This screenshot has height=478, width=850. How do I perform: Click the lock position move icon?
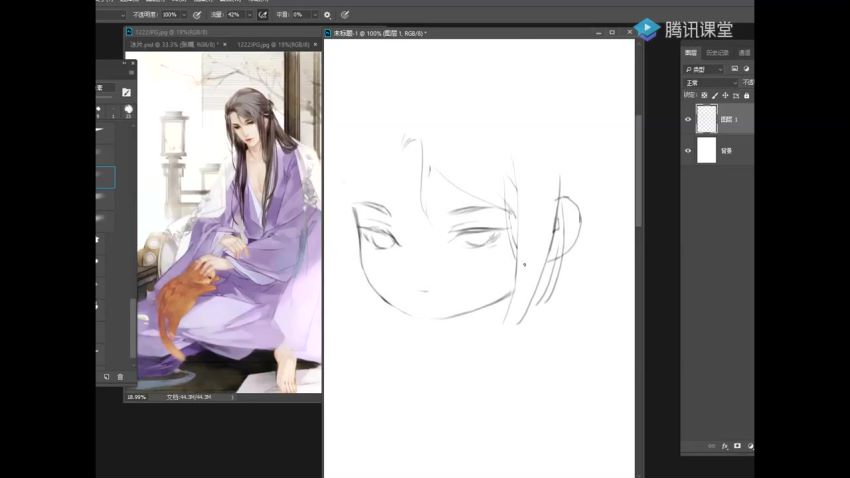click(x=725, y=95)
